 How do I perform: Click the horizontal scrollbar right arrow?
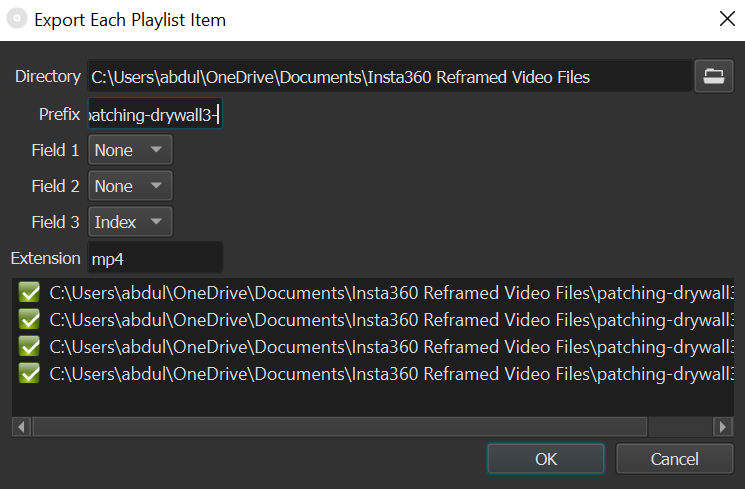723,427
